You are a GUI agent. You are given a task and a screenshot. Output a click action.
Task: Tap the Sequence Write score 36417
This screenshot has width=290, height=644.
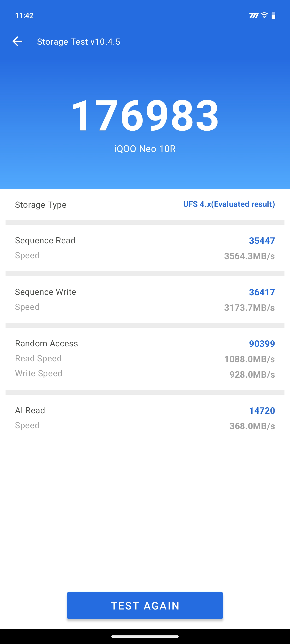tap(262, 292)
